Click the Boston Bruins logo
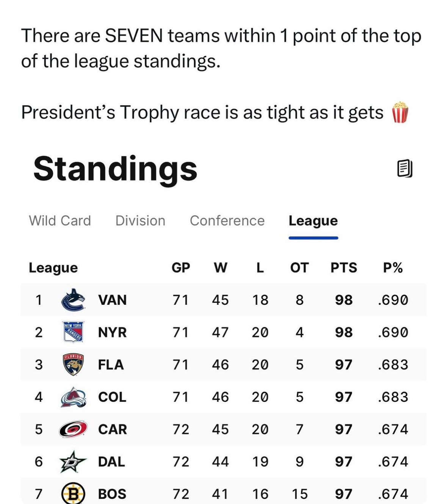The image size is (447, 504). click(x=73, y=493)
